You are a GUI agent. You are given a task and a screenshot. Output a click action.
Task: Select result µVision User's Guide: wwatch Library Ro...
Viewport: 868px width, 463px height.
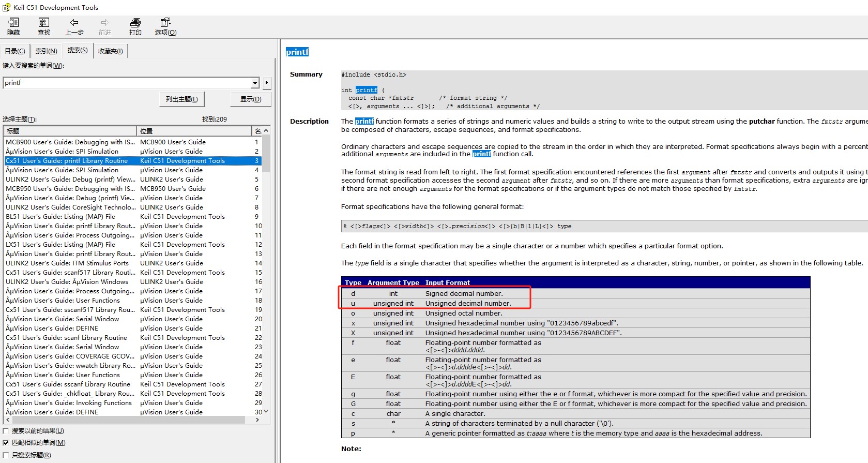pyautogui.click(x=133, y=366)
